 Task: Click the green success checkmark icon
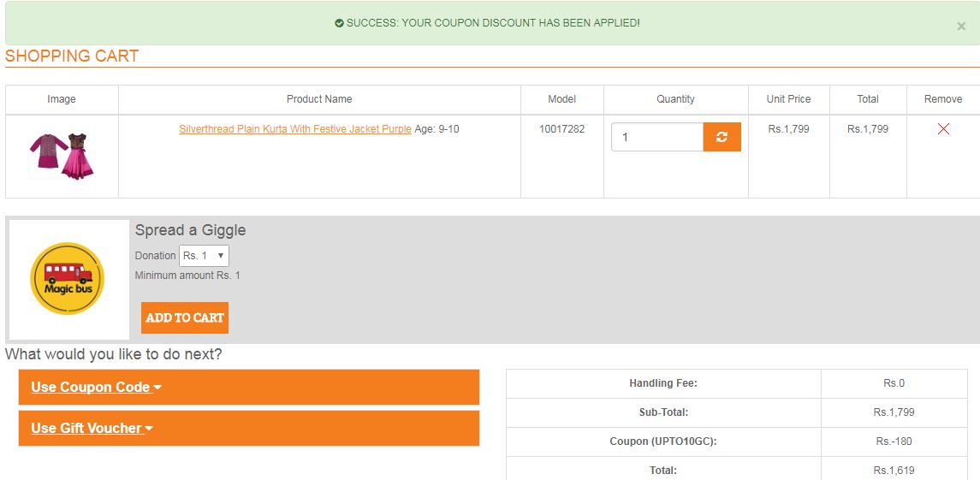coord(339,23)
